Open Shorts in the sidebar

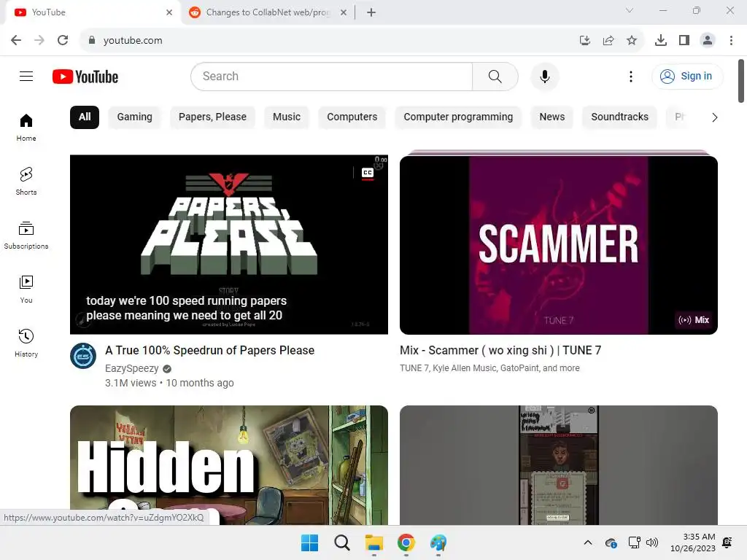click(x=26, y=182)
